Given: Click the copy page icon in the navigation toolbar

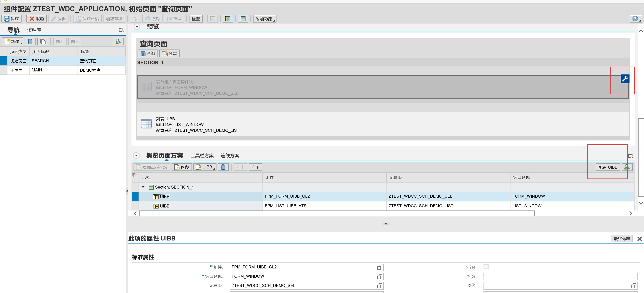Looking at the screenshot, I should coord(43,41).
